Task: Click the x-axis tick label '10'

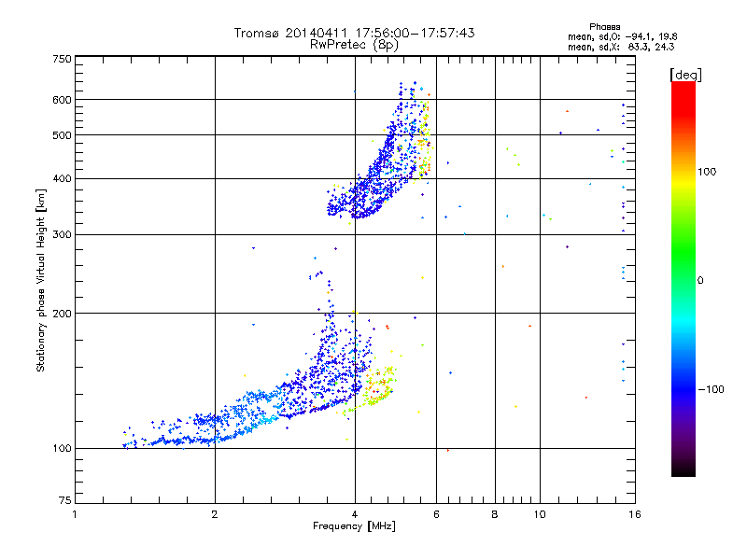Action: (540, 514)
